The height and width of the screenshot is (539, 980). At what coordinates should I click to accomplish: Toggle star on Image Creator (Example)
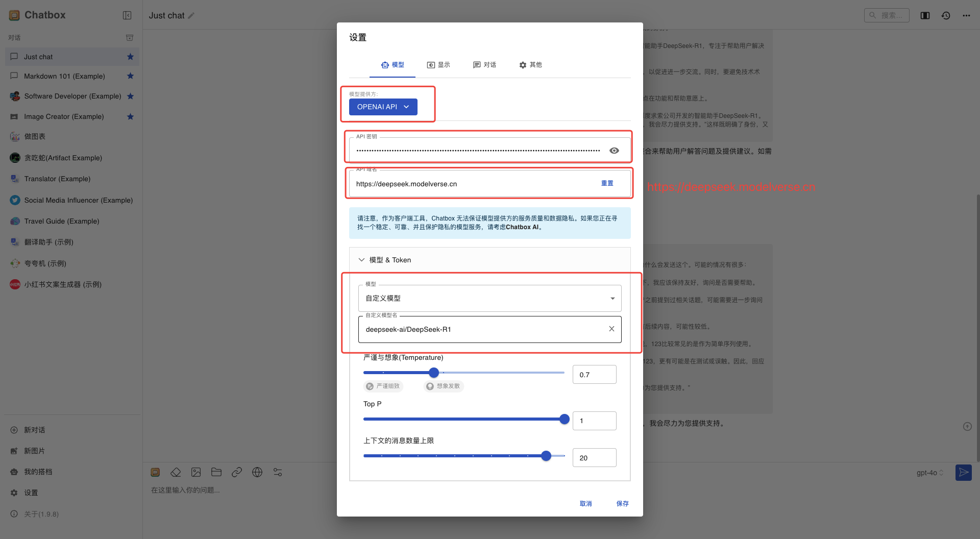click(130, 116)
